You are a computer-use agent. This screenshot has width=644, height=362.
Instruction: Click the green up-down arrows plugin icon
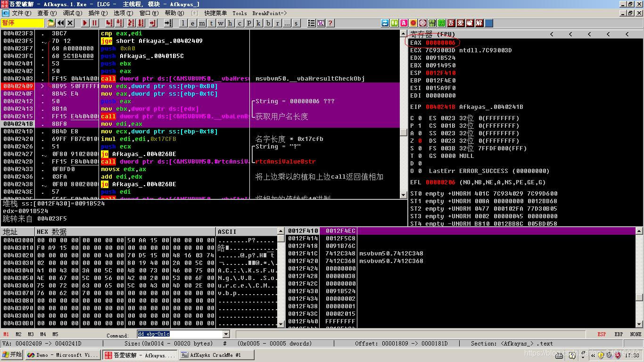click(x=395, y=23)
